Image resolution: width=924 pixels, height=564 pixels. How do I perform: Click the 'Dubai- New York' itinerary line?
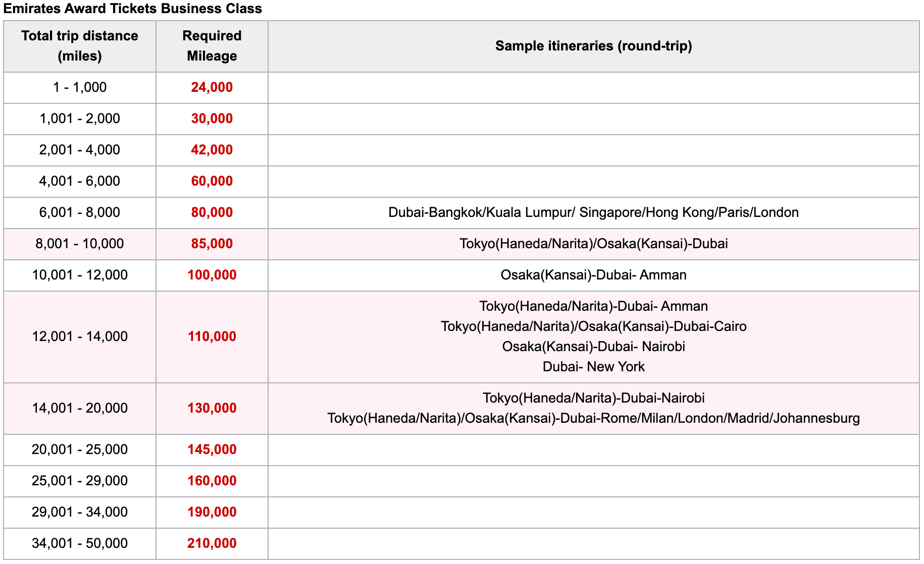593,367
